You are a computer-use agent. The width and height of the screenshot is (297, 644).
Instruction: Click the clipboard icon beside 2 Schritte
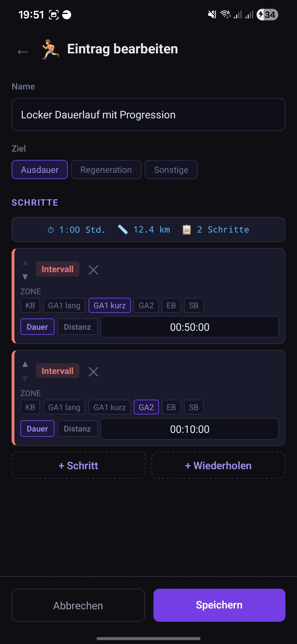coord(187,229)
